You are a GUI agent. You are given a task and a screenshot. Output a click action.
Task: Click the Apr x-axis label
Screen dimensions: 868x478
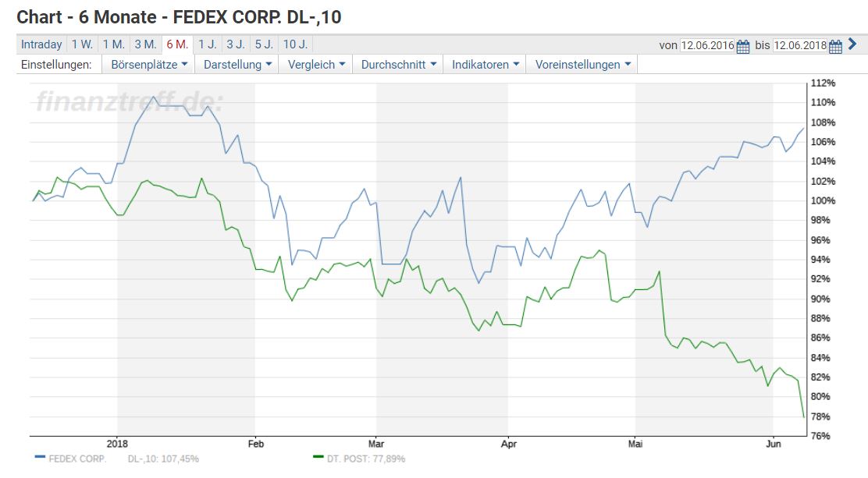pos(508,444)
